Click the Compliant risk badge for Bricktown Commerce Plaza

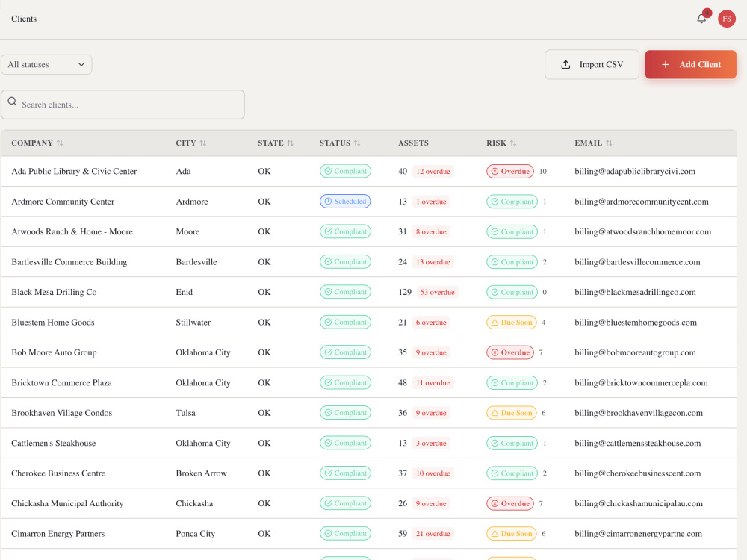(512, 383)
